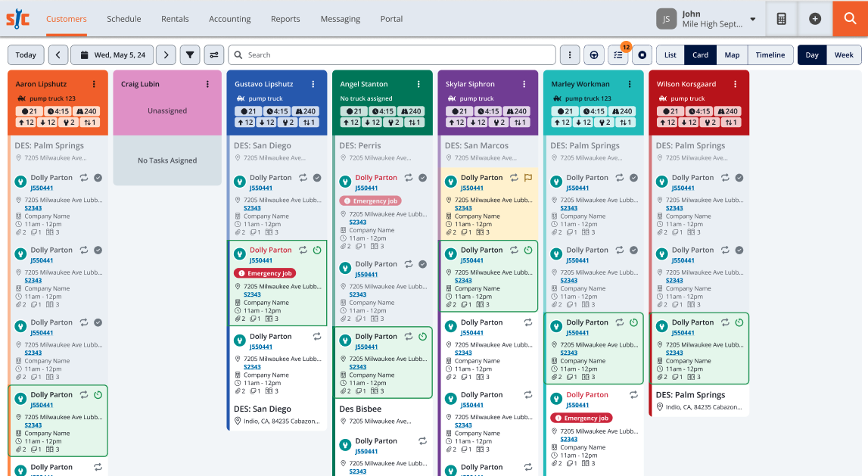Click the flag icon on Skylar Siphron's yellow card
This screenshot has height=476, width=868.
coord(528,178)
